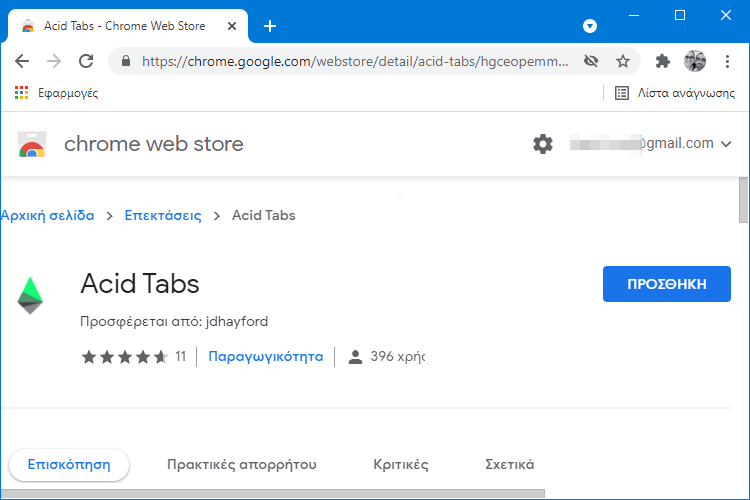Image resolution: width=750 pixels, height=500 pixels.
Task: Click the 'chrome web store' title text
Action: tap(154, 144)
